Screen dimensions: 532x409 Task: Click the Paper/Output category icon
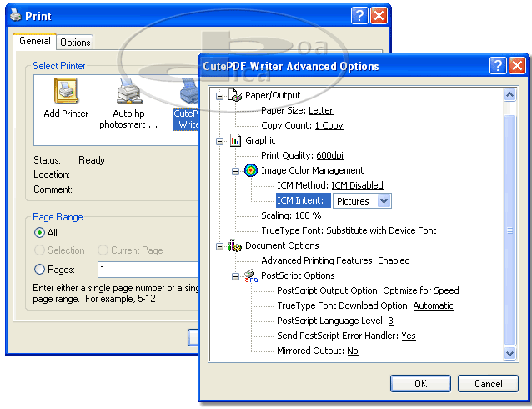pyautogui.click(x=235, y=96)
